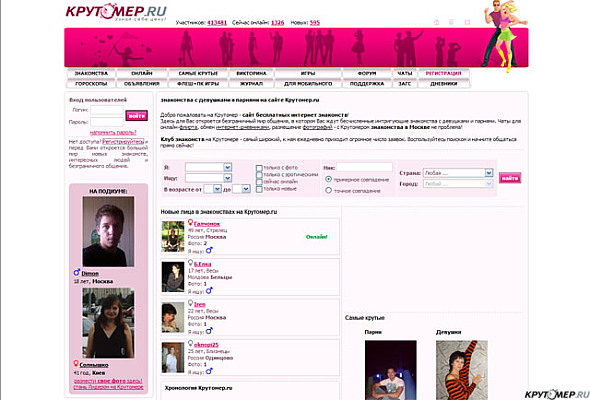Open the maximum age 'до' dropdown

241,189
